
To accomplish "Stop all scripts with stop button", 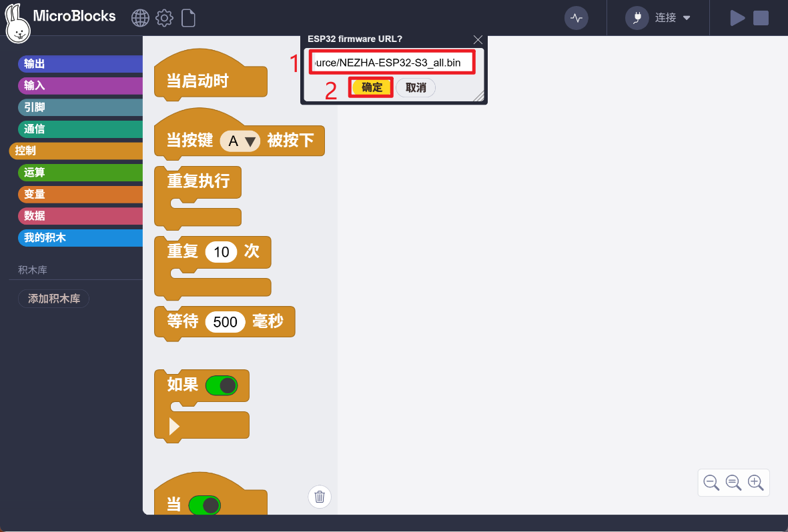I will point(761,18).
